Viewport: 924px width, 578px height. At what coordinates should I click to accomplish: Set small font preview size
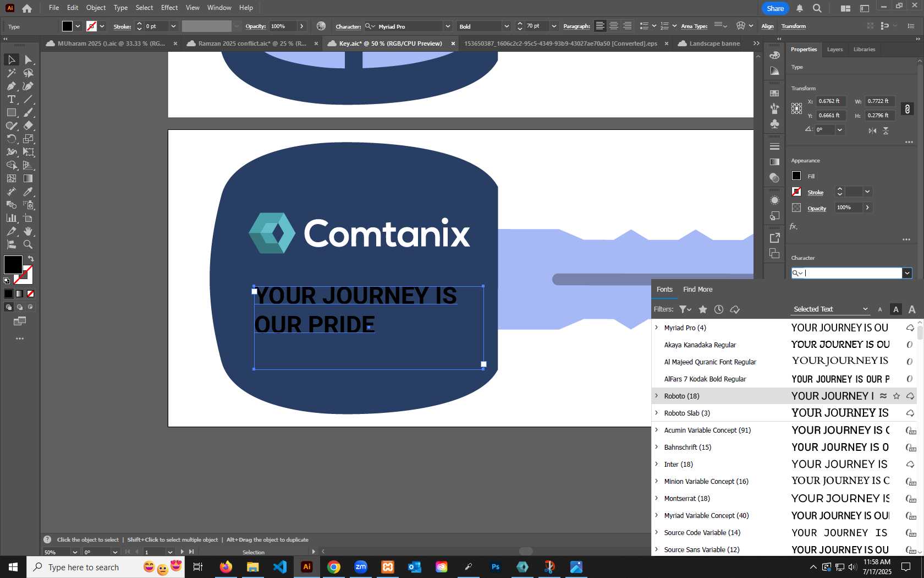[880, 309]
